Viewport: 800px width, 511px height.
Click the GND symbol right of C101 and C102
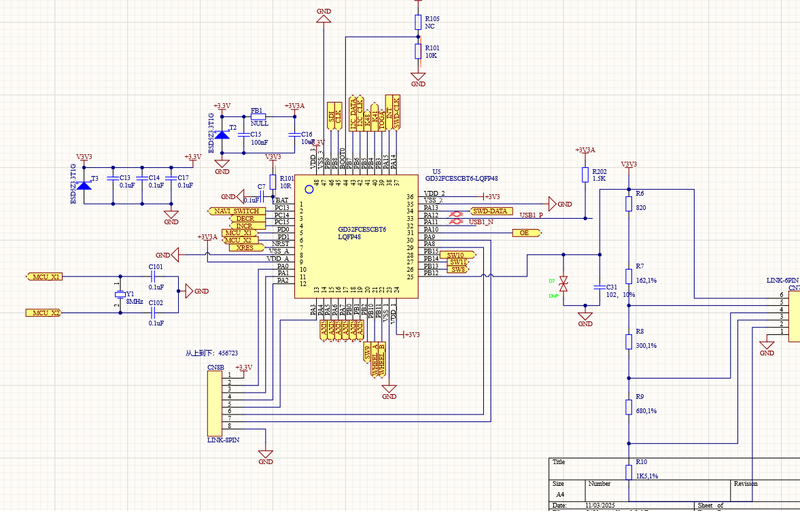[x=196, y=291]
